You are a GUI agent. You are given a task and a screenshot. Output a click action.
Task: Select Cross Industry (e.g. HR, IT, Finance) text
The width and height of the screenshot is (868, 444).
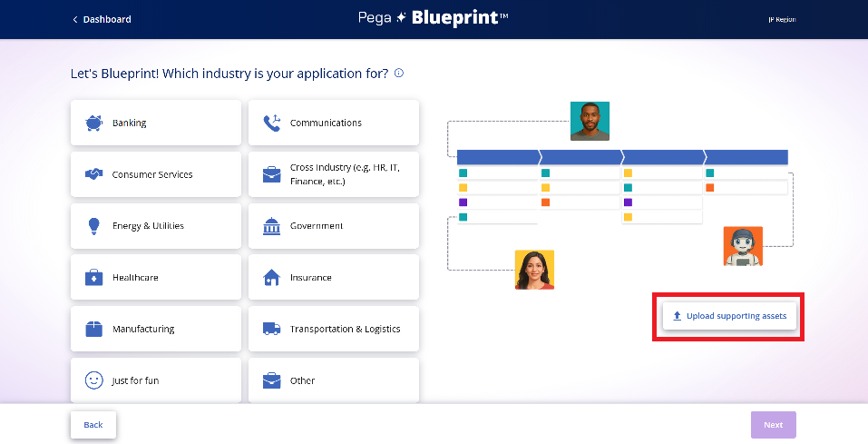345,174
